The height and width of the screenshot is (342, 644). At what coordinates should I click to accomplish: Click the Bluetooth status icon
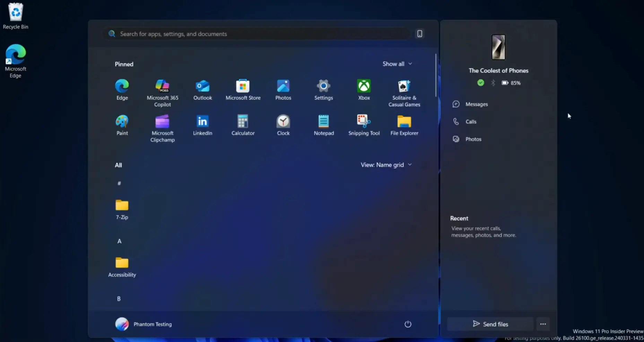[493, 83]
